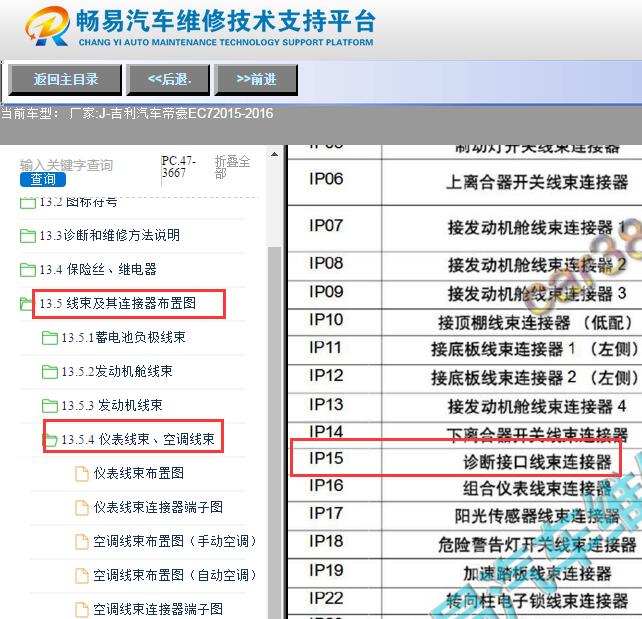642x619 pixels.
Task: Go back with the <<后退 button
Action: coord(168,79)
